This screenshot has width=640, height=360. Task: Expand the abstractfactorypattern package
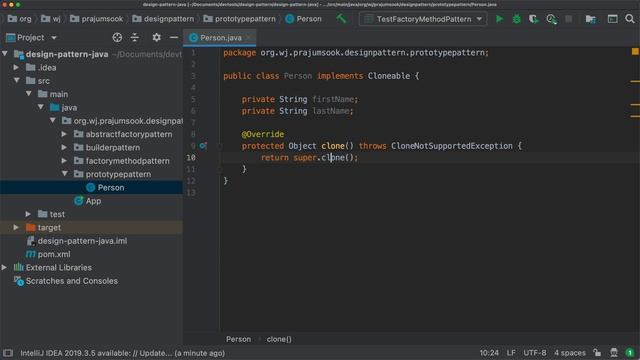coord(64,134)
